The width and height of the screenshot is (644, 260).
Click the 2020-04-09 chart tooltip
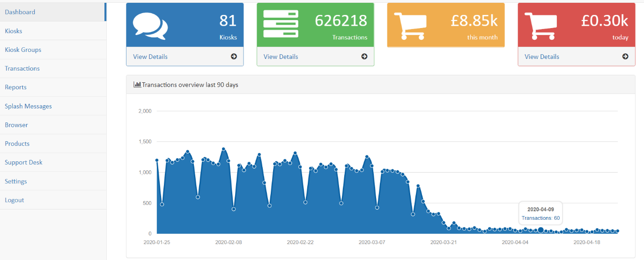(x=540, y=213)
